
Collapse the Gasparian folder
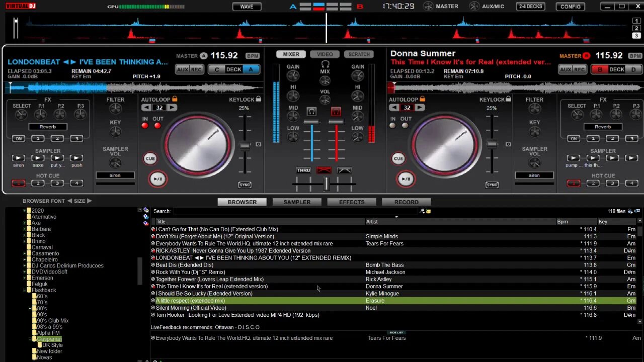click(x=30, y=339)
